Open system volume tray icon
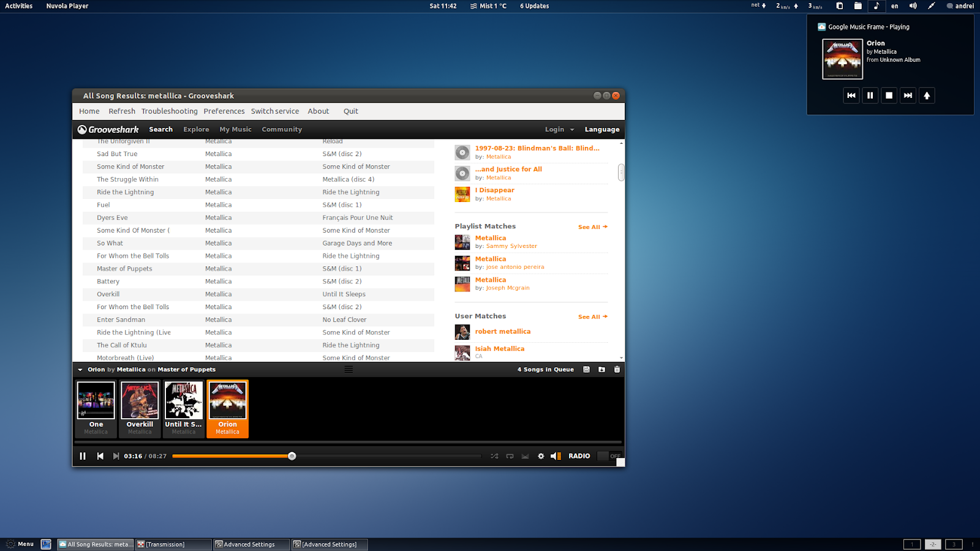Image resolution: width=980 pixels, height=551 pixels. (x=913, y=6)
